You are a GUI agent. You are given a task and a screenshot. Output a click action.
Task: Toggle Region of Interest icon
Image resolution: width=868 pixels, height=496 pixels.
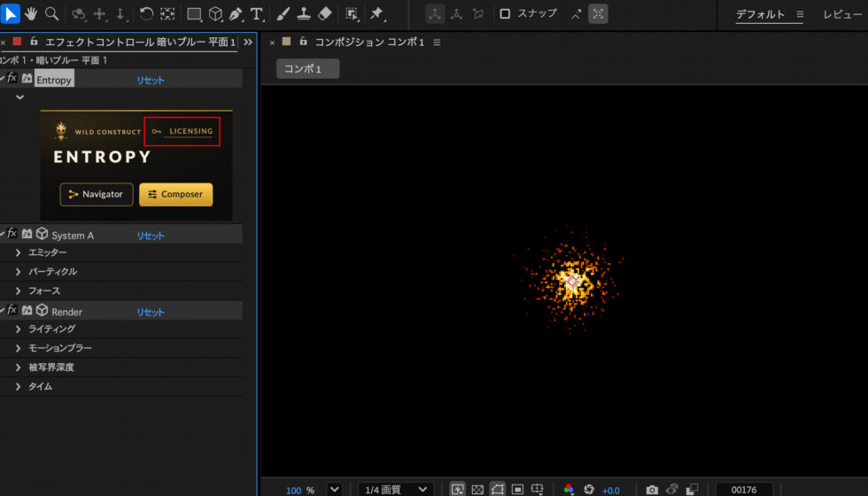(517, 489)
